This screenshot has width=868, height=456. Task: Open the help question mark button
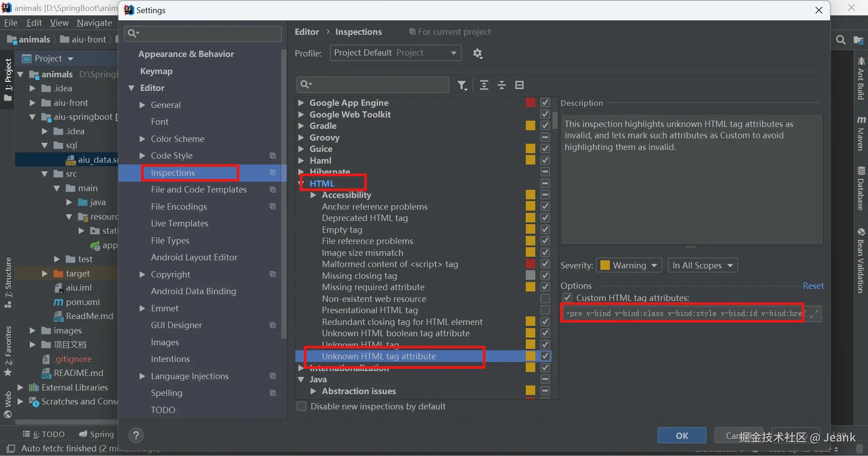[136, 435]
